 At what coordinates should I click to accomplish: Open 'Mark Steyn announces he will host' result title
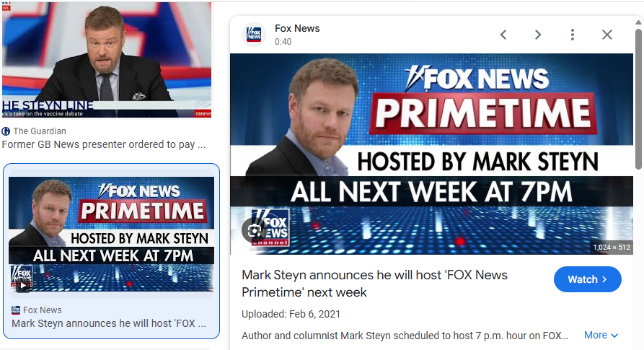[109, 323]
